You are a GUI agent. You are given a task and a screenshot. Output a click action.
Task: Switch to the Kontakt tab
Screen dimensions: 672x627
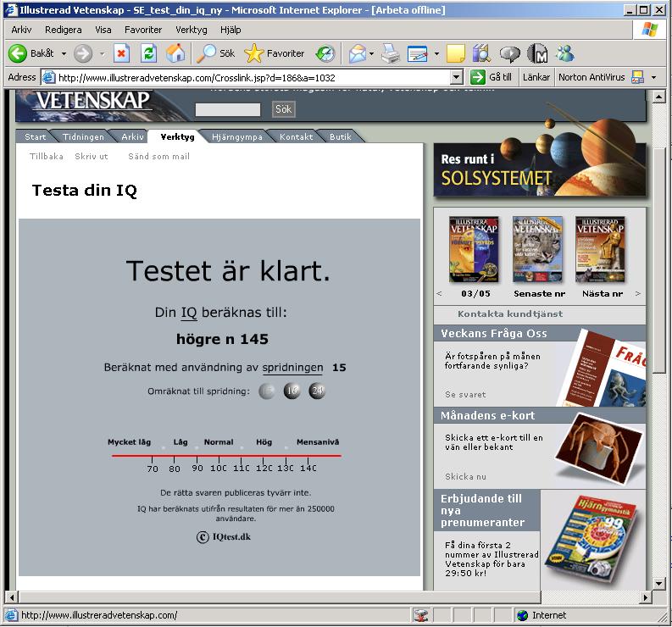pyautogui.click(x=296, y=136)
